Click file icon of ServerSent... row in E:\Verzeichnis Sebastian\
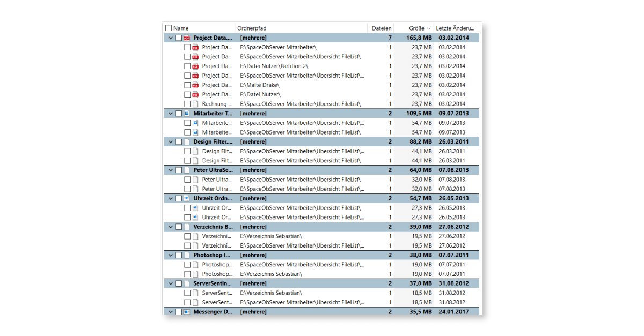The image size is (644, 336). pos(195,293)
